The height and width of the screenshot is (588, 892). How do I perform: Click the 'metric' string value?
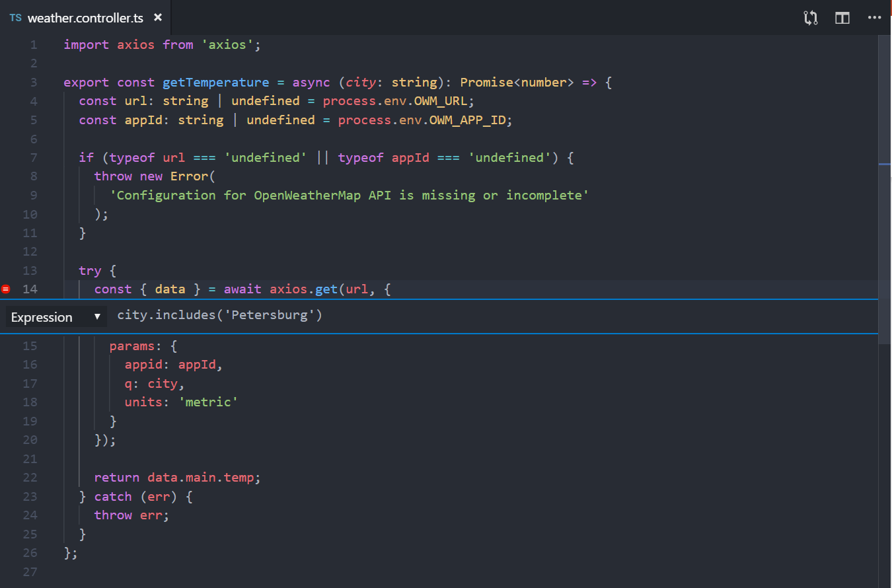[x=207, y=402]
